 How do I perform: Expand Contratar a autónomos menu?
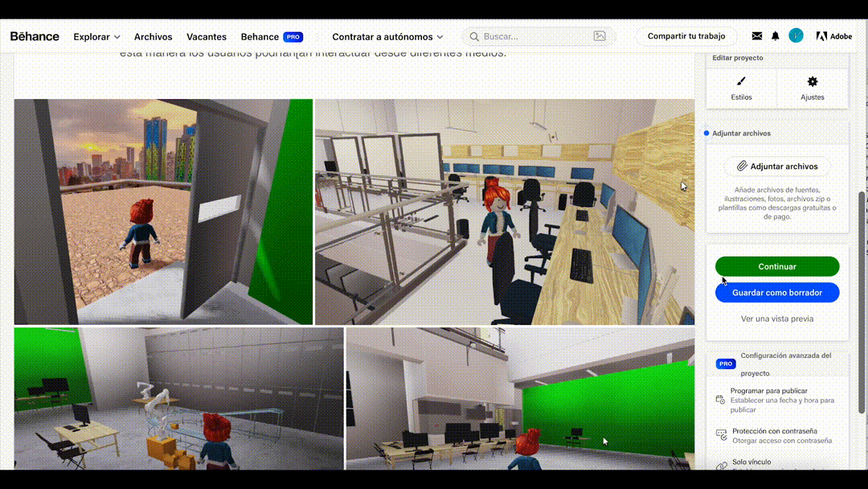click(387, 36)
